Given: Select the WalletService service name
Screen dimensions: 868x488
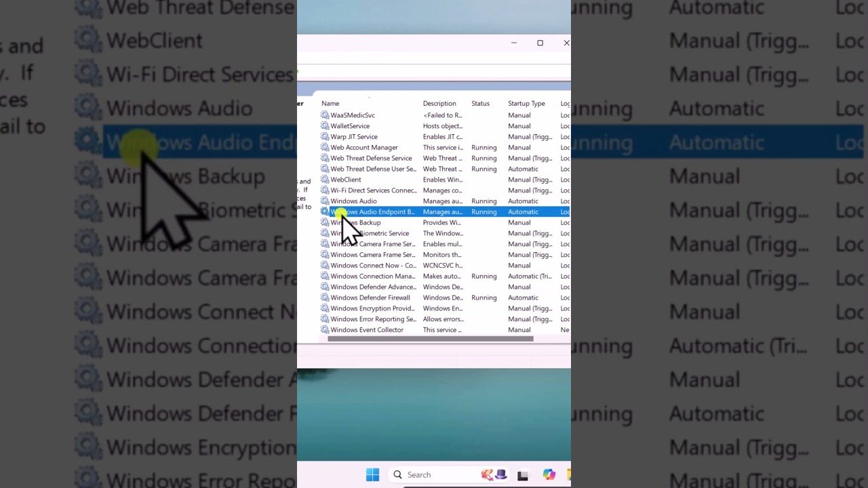Looking at the screenshot, I should tap(350, 126).
